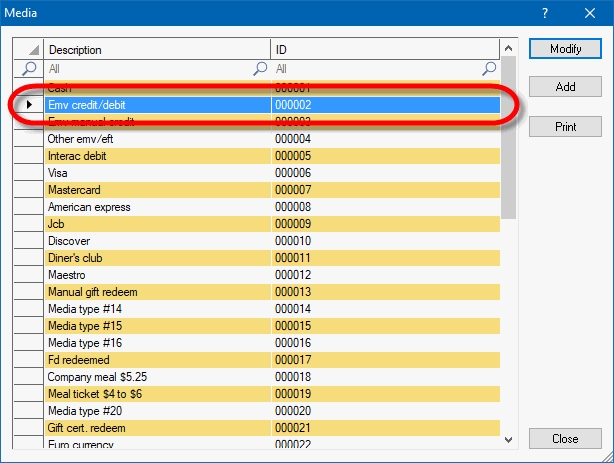614x463 pixels.
Task: Click the magnifier icon in ID filter
Action: click(490, 69)
